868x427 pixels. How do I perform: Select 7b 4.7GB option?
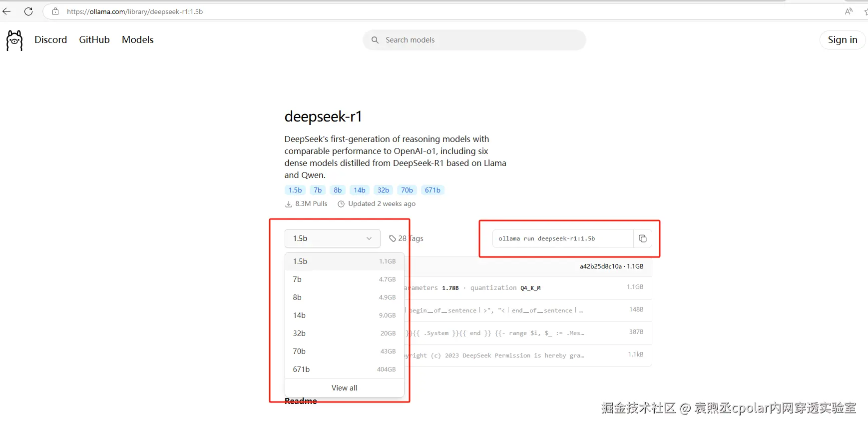coord(344,279)
